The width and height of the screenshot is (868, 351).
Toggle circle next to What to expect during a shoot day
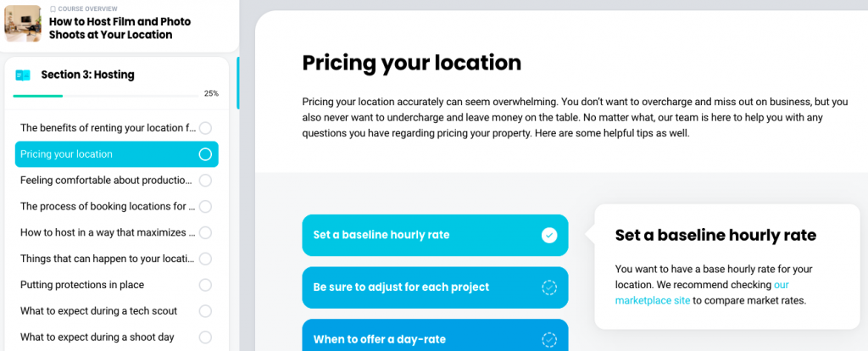[205, 337]
